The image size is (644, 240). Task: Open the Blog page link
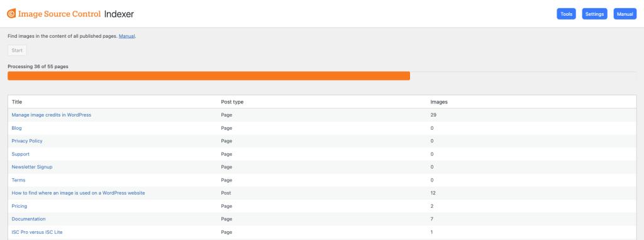pyautogui.click(x=17, y=128)
